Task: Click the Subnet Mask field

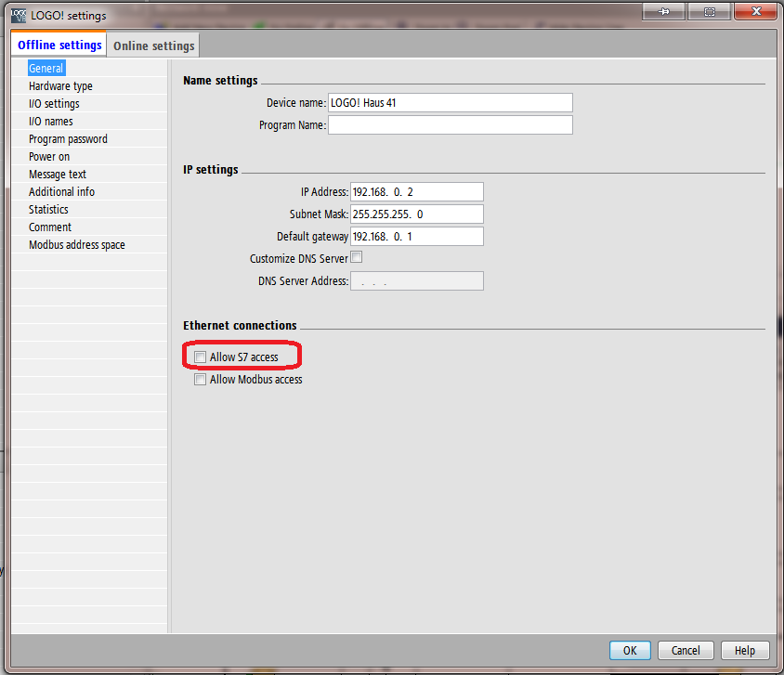Action: coord(416,214)
